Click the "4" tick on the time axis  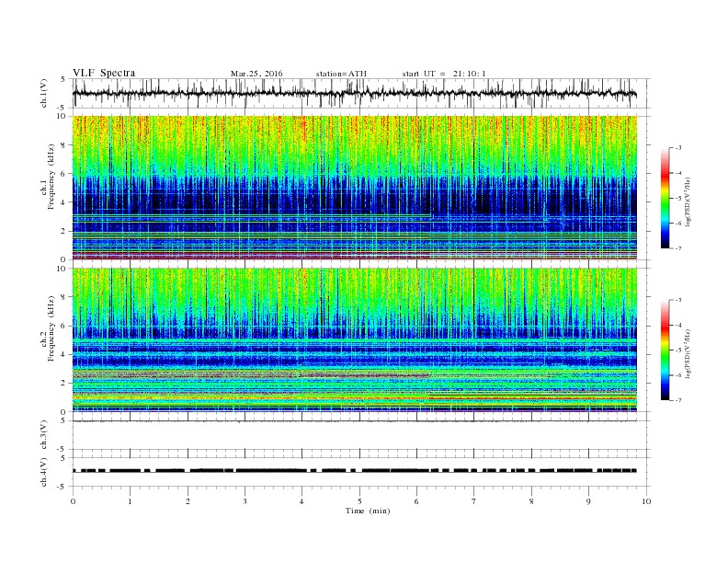click(x=301, y=501)
